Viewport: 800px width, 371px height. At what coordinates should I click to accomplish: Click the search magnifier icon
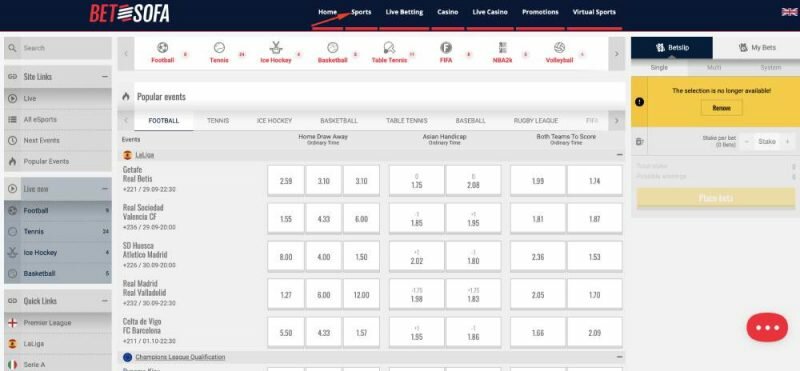tap(13, 48)
